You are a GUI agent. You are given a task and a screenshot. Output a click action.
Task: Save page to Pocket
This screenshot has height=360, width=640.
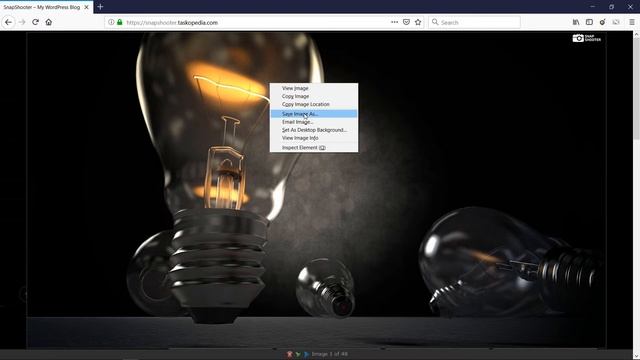406,22
